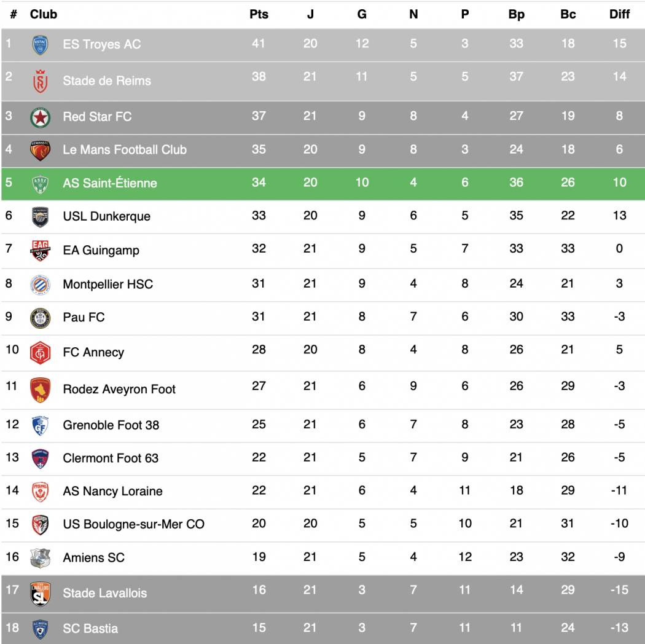Viewport: 645px width, 644px height.
Task: Click the Diff column header
Action: 619,14
